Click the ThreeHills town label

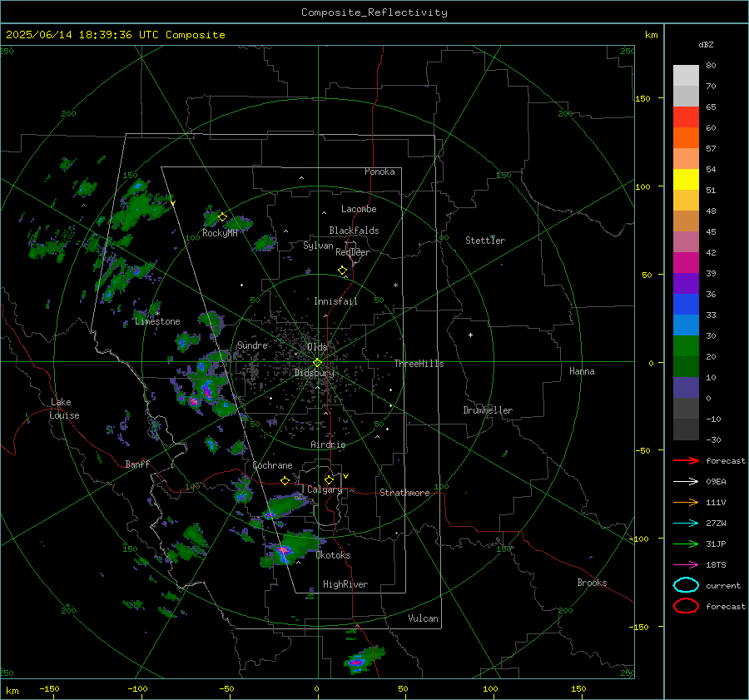[x=419, y=364]
